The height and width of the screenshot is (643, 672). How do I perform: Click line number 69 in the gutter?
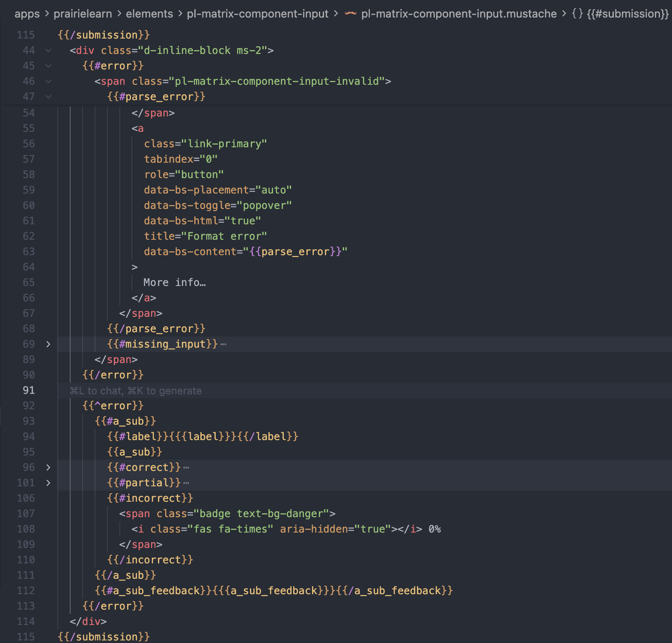[x=29, y=344]
